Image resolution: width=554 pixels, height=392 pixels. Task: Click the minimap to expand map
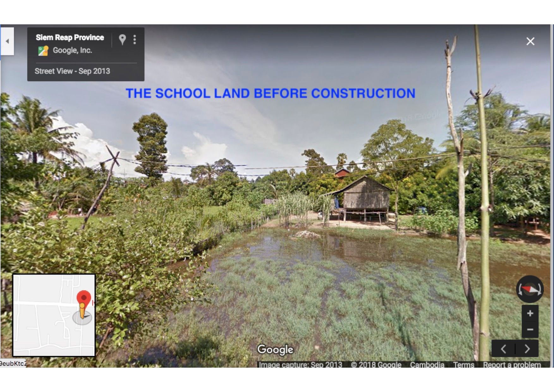54,315
